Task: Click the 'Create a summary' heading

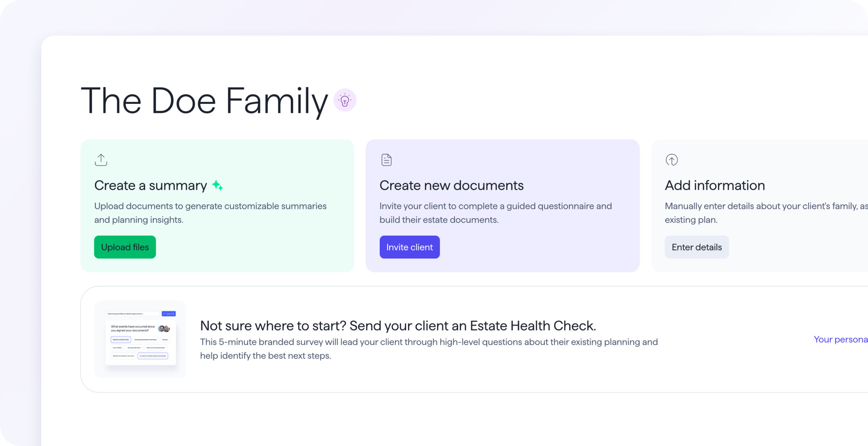Action: pyautogui.click(x=150, y=185)
